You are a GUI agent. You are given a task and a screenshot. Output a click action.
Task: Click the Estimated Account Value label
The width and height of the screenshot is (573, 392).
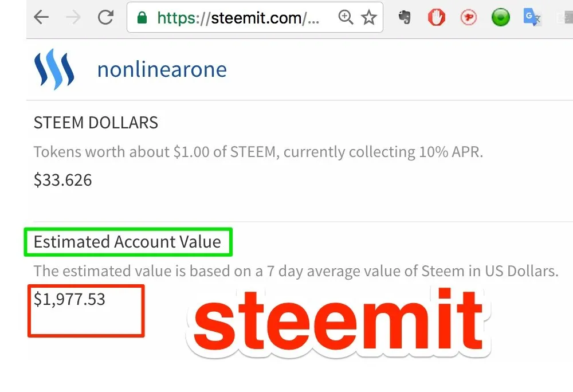[127, 242]
